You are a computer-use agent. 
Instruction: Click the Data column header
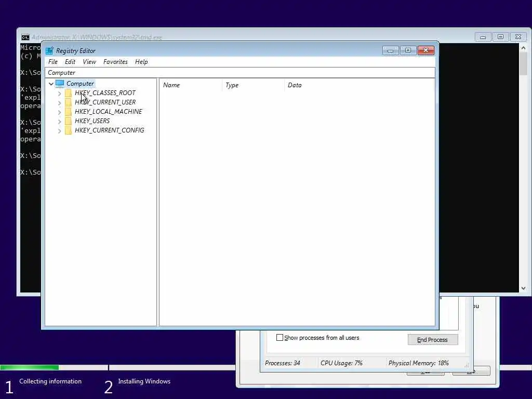coord(359,85)
